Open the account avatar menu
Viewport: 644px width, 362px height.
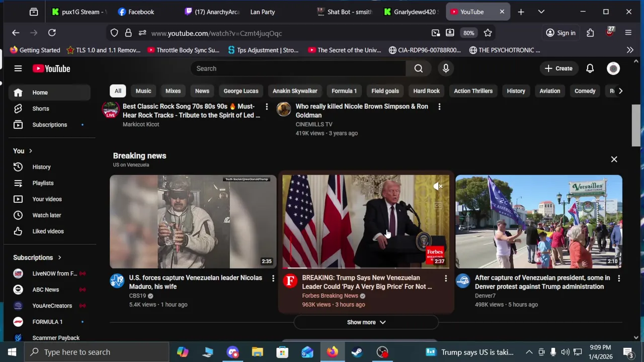[613, 68]
